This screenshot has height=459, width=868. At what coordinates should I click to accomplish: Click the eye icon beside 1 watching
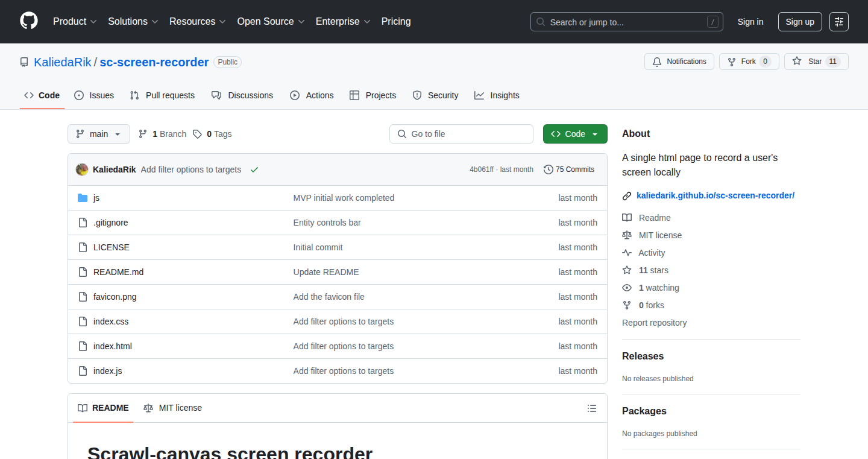pos(627,288)
